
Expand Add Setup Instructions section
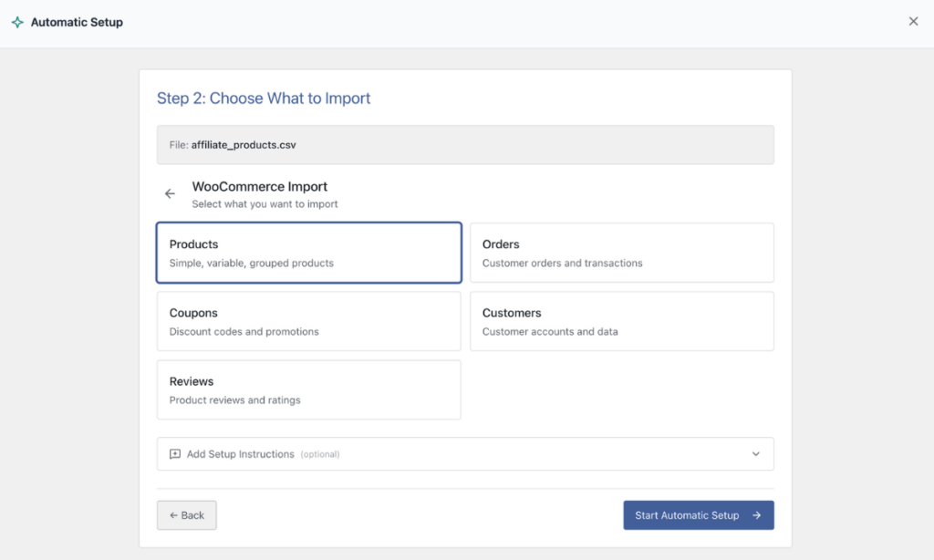(465, 454)
